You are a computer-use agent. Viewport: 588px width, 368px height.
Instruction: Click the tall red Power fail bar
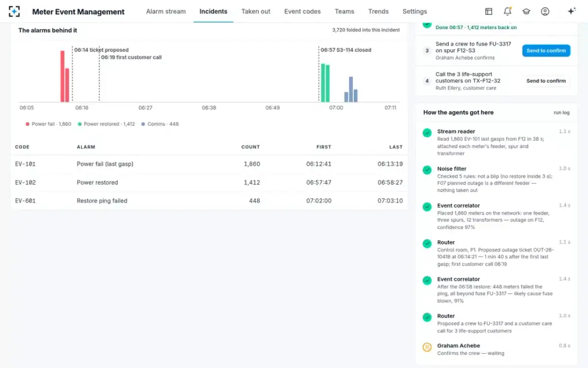point(62,76)
